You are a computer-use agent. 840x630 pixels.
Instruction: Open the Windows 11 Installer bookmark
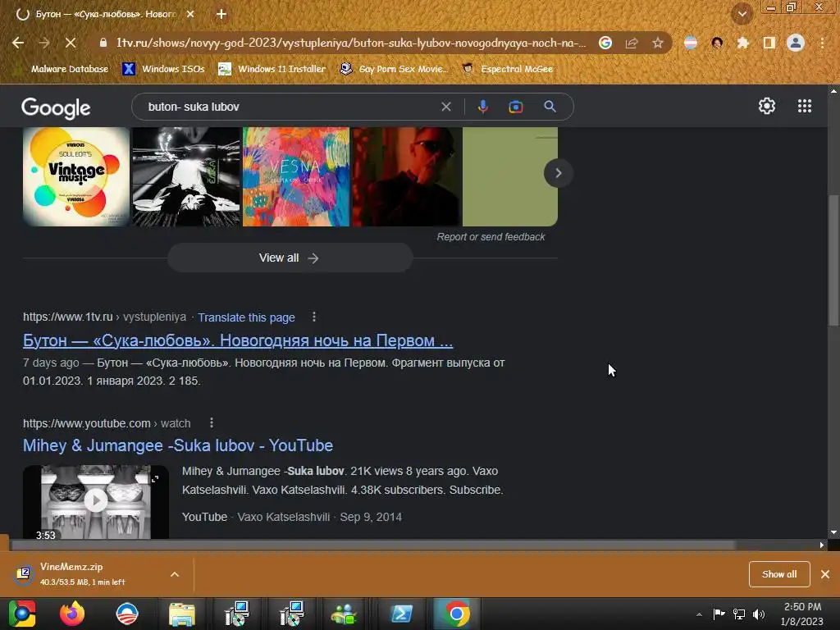tap(272, 69)
